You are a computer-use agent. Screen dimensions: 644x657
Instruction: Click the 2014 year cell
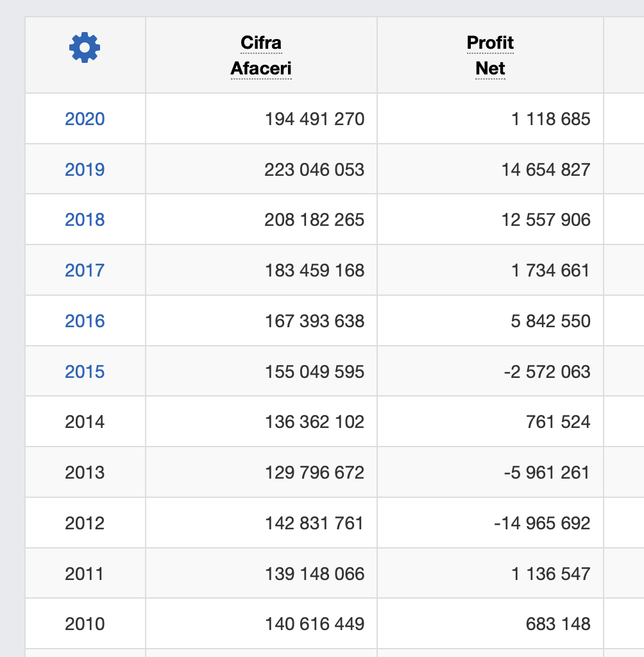pos(85,422)
